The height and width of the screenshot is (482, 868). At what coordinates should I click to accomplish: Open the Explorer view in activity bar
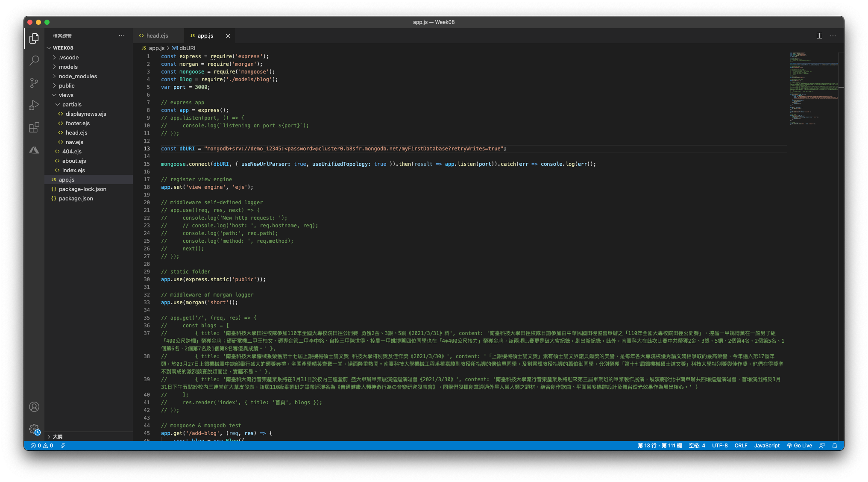pos(34,38)
